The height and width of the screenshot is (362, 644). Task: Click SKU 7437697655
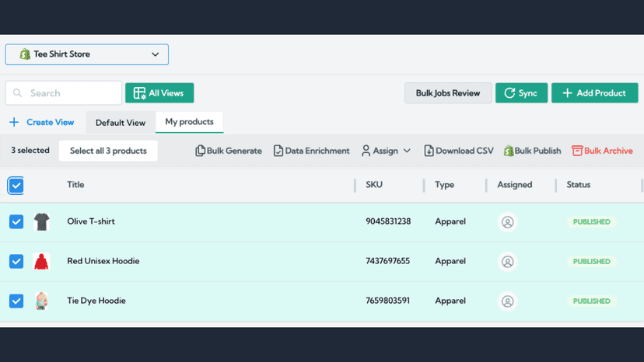click(x=387, y=261)
